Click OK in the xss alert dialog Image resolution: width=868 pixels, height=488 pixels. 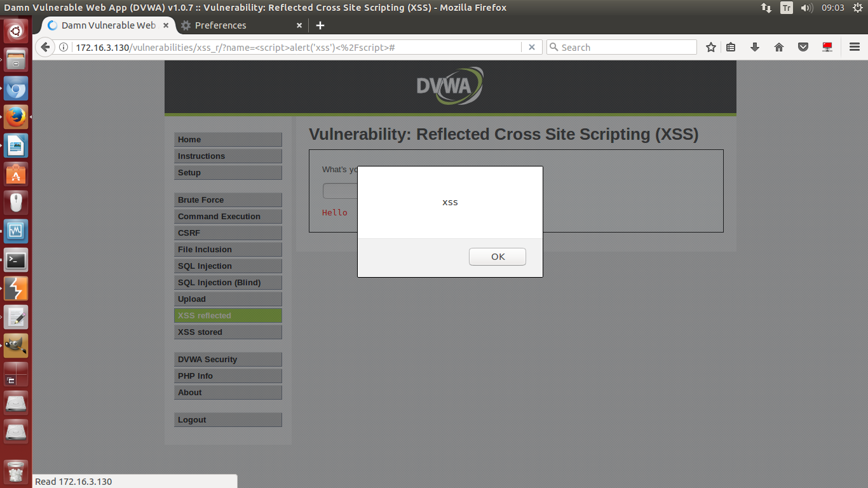tap(498, 257)
